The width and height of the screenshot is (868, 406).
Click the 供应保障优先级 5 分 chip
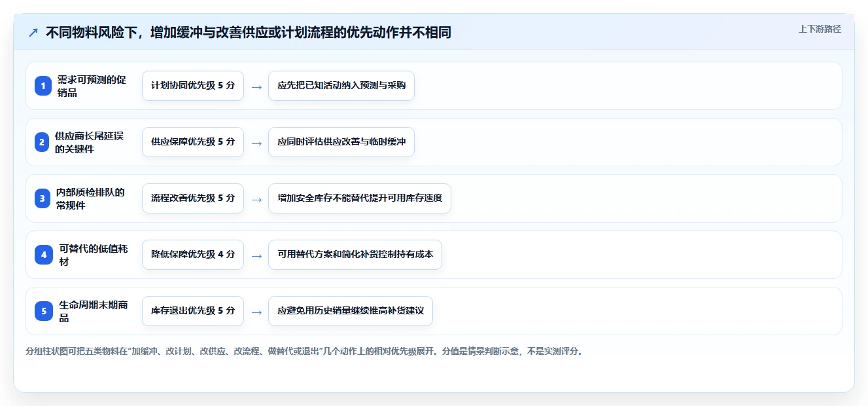point(193,142)
